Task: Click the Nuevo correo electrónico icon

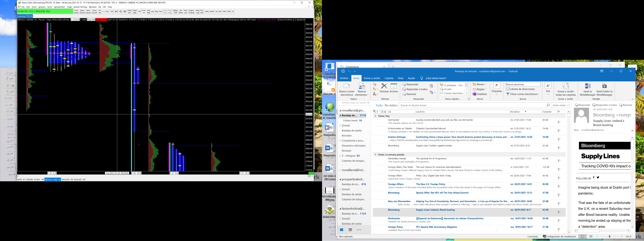Action: [x=346, y=87]
